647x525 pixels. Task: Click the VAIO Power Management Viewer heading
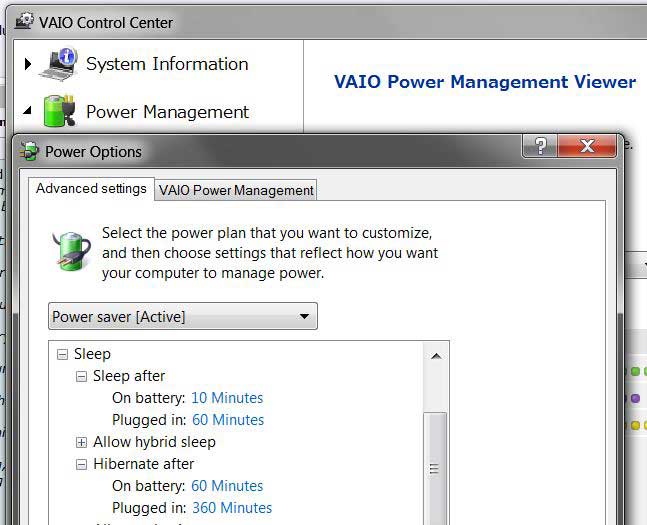click(x=485, y=82)
